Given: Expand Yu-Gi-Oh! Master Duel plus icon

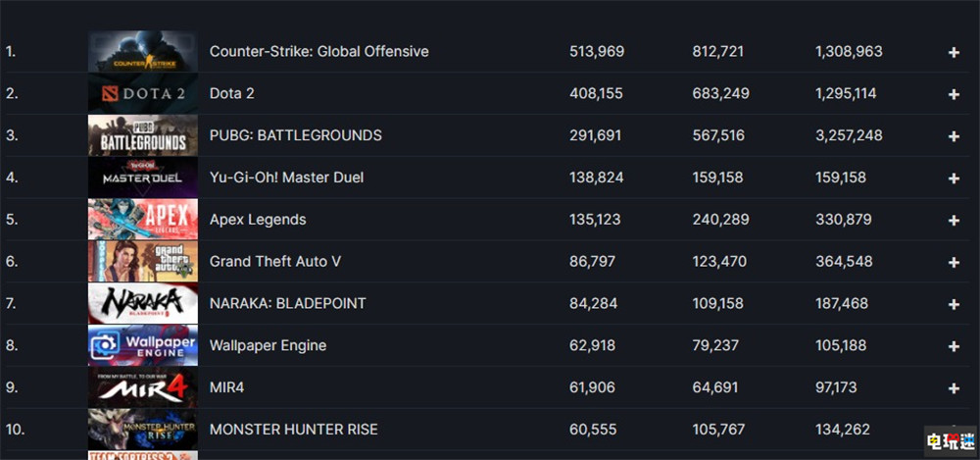Looking at the screenshot, I should (x=954, y=179).
